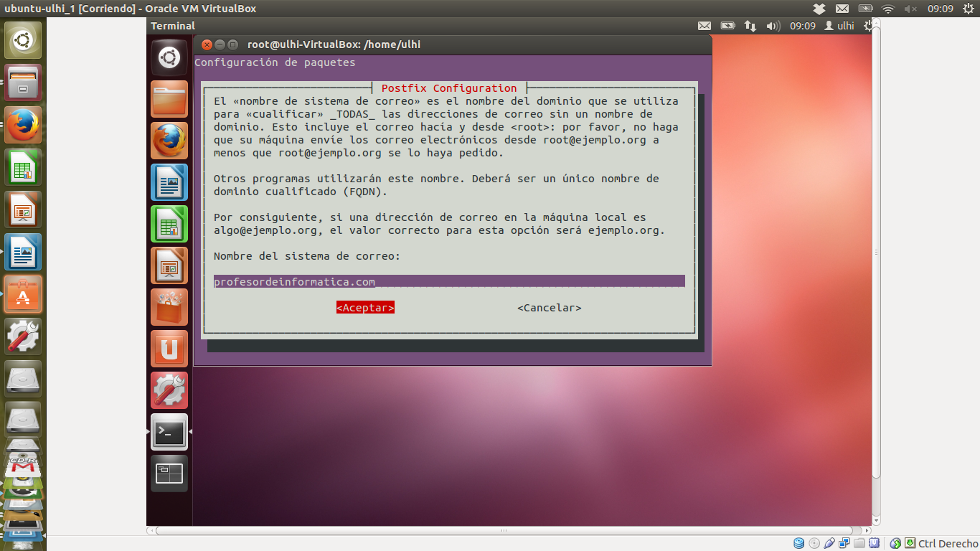Open the Ubuntu One launcher icon
Image resolution: width=980 pixels, height=551 pixels.
[x=169, y=349]
